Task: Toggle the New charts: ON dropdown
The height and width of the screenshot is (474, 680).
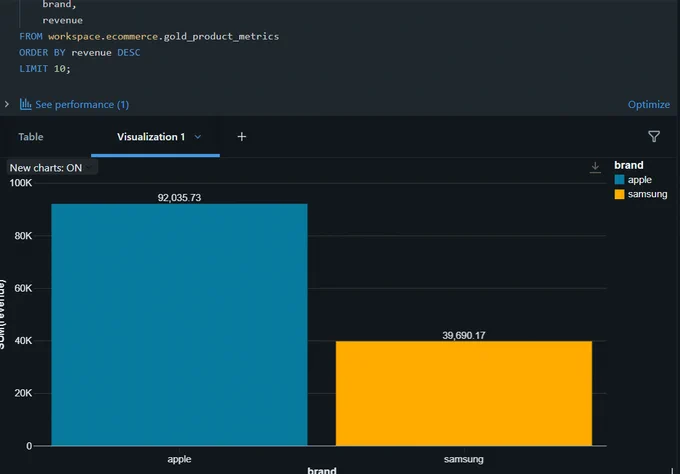Action: click(52, 168)
